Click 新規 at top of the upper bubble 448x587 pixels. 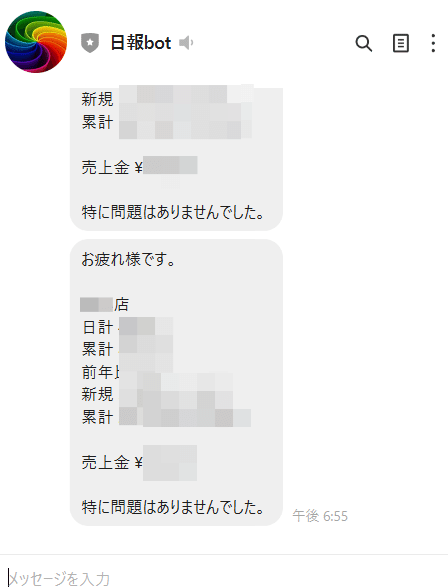(97, 99)
